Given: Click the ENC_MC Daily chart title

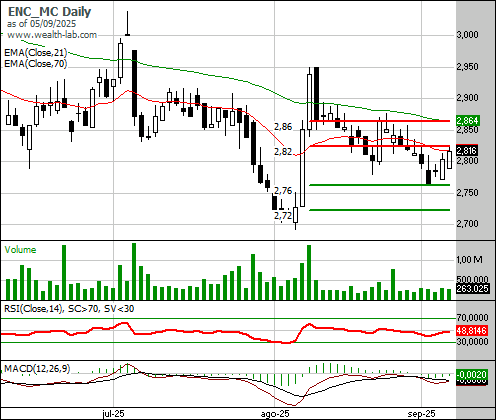Looking at the screenshot, I should pos(49,12).
